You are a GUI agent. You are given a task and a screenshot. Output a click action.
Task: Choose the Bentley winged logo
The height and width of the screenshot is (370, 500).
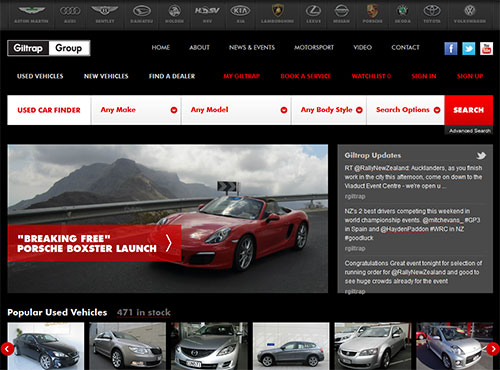click(105, 14)
